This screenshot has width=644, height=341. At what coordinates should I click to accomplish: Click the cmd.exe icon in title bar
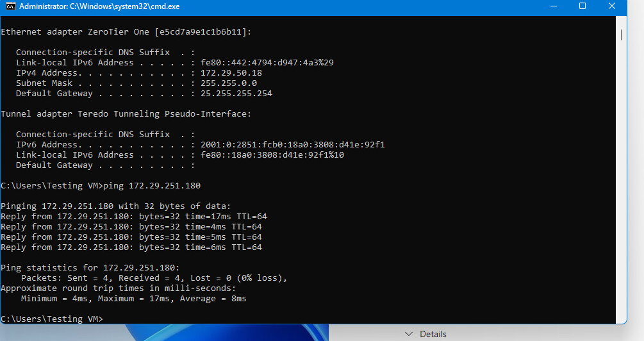[11, 6]
